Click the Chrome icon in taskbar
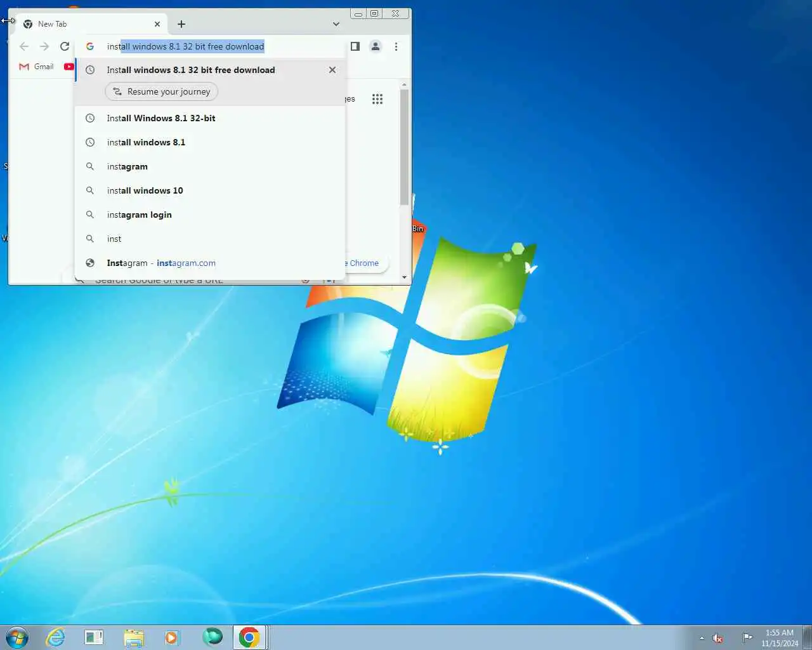 click(x=249, y=637)
